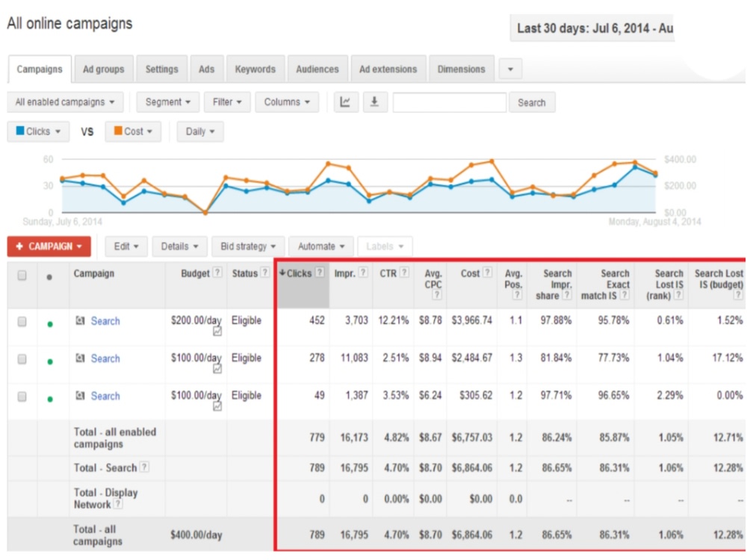Switch to the Ads tab
This screenshot has height=560, width=747.
(x=206, y=69)
